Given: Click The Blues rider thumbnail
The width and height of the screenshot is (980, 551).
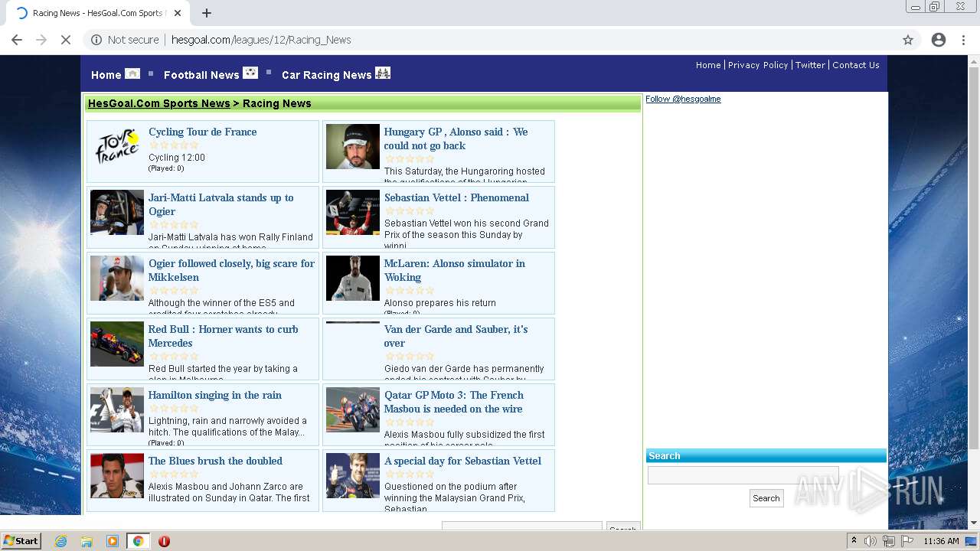Looking at the screenshot, I should (x=117, y=475).
